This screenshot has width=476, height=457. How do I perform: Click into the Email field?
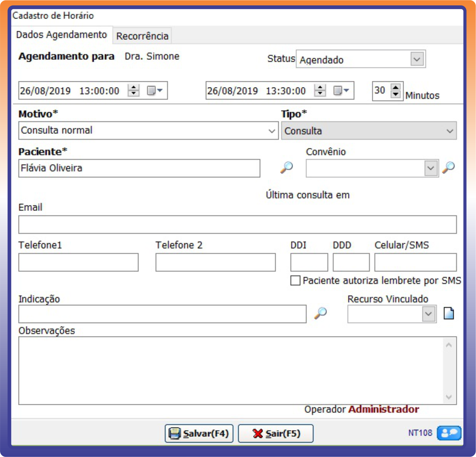tap(237, 225)
